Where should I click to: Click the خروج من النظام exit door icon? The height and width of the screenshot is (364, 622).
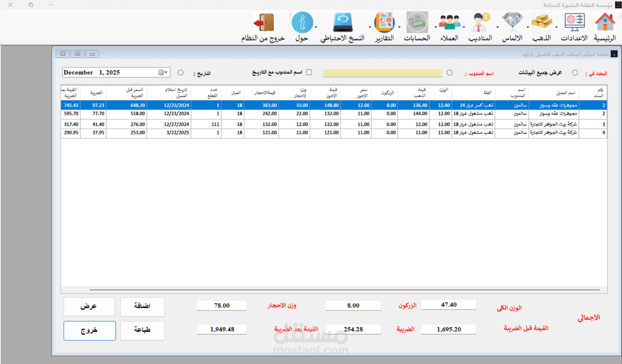[263, 22]
